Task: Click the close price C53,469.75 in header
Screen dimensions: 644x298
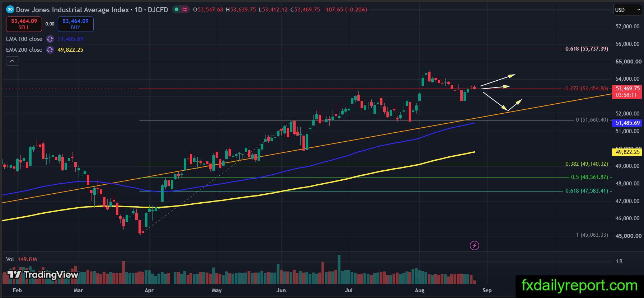Action: [305, 10]
